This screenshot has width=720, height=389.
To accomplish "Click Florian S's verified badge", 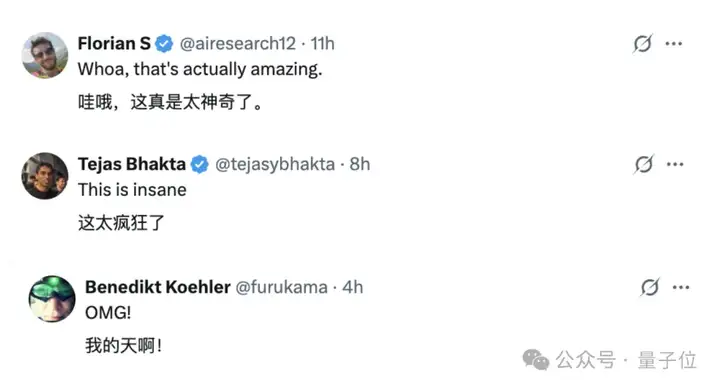I will [164, 44].
